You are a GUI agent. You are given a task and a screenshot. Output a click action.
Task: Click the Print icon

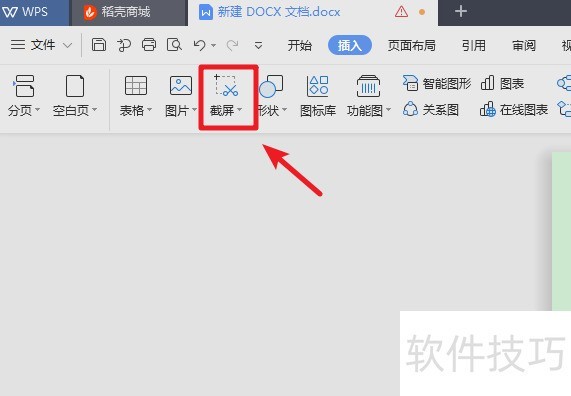tap(149, 45)
